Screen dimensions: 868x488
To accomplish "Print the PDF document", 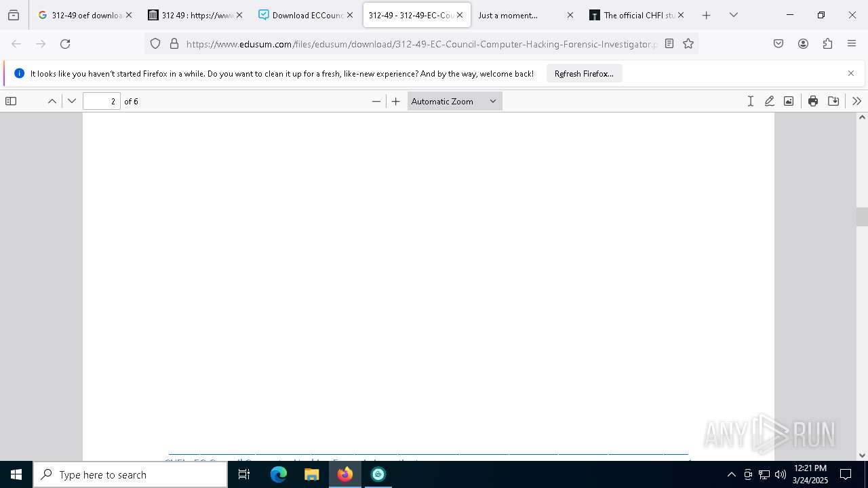I will [813, 101].
